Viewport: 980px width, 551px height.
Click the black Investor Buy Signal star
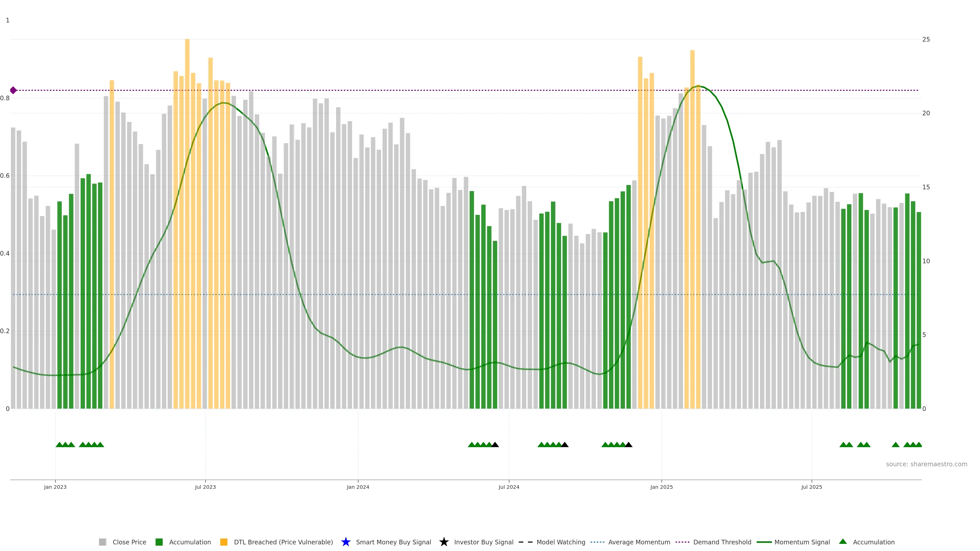click(x=444, y=542)
